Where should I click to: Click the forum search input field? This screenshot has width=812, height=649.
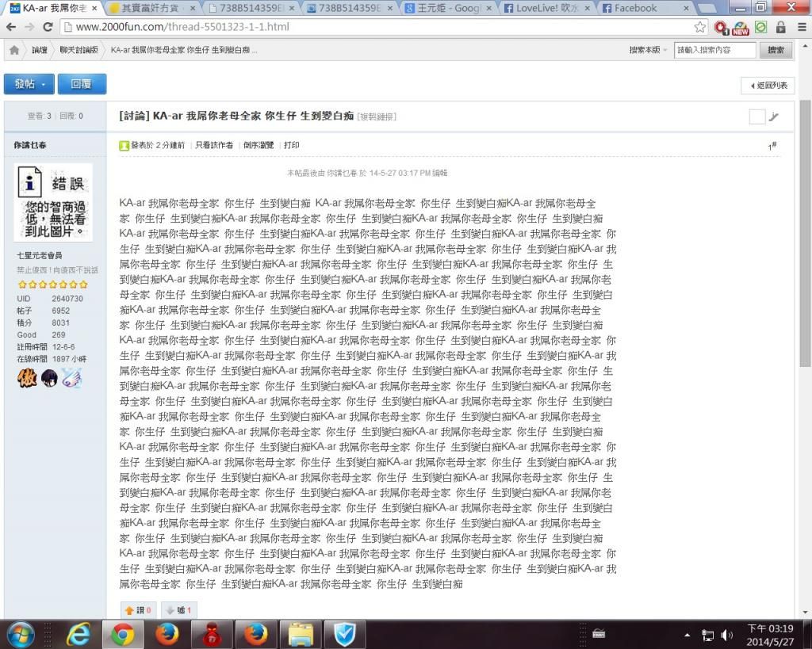(714, 50)
